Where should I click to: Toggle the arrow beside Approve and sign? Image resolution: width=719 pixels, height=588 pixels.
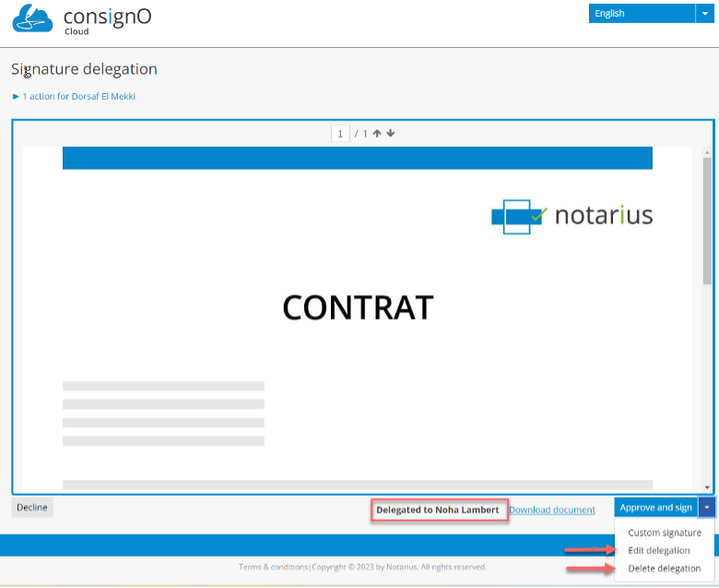(x=706, y=508)
